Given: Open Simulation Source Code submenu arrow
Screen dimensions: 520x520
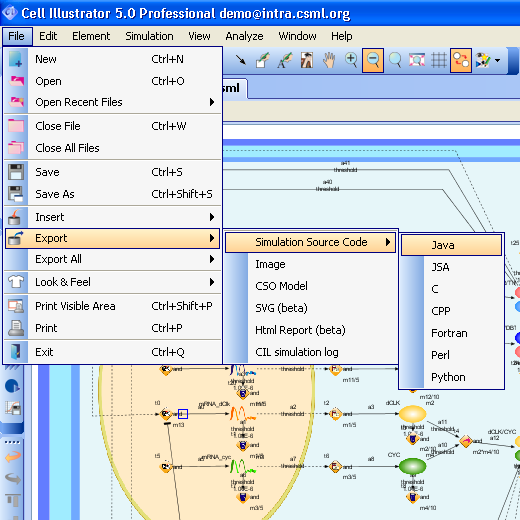Looking at the screenshot, I should [388, 242].
